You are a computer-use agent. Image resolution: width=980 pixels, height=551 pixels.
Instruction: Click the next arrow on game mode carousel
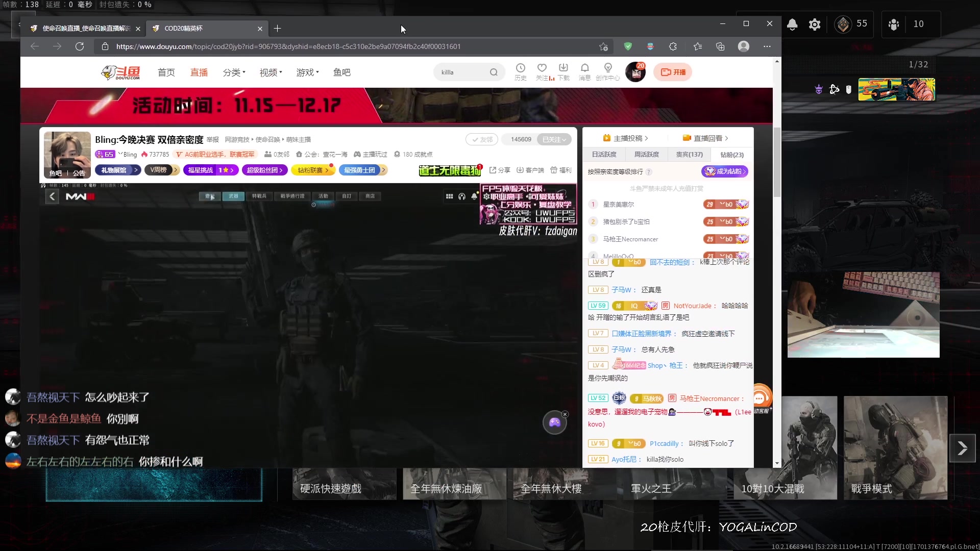[962, 448]
